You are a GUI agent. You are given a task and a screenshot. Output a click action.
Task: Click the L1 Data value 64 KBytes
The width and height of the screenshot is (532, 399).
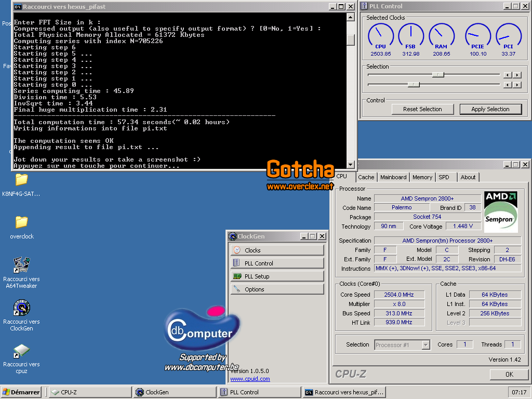(x=495, y=295)
